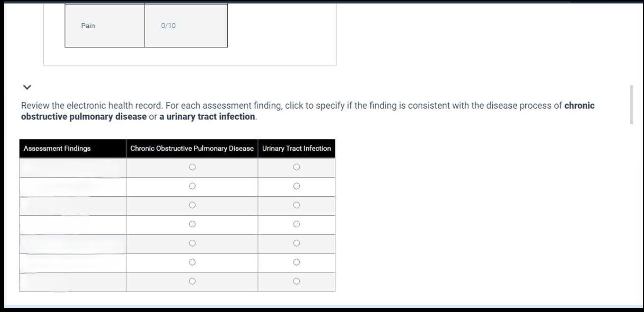
Task: Select Urinary Tract Infection radio in sixth row
Action: [x=296, y=262]
